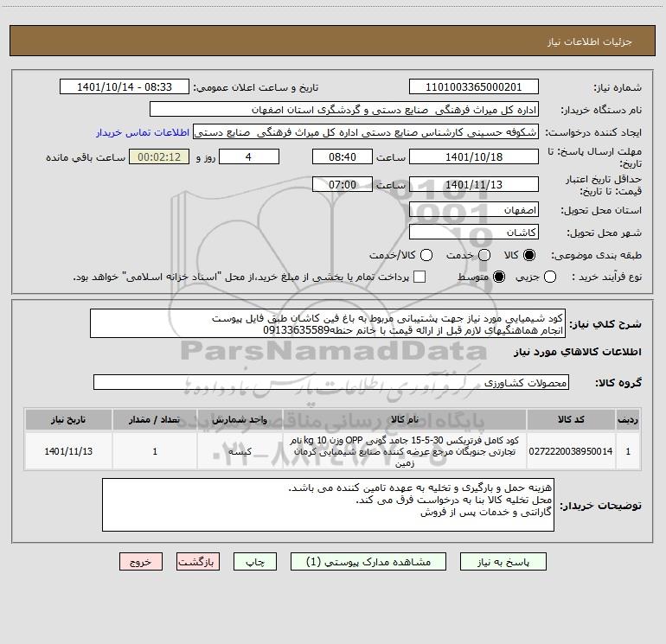Click the خروج exit button

click(141, 562)
